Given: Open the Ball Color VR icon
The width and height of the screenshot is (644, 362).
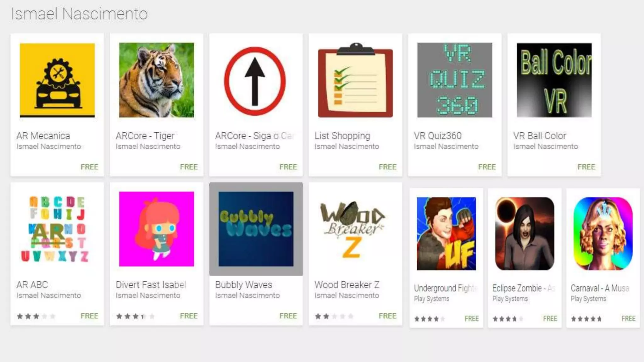Looking at the screenshot, I should pos(554,80).
